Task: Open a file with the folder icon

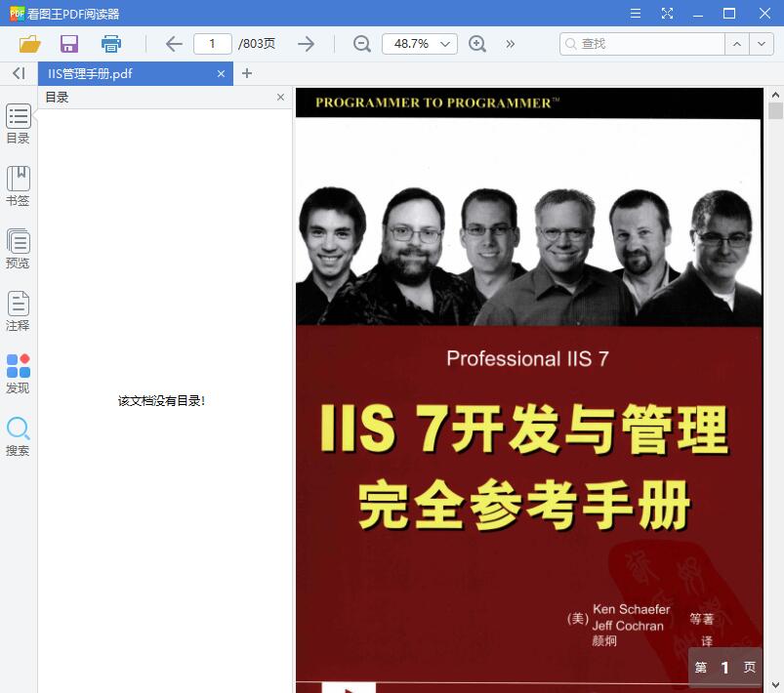Action: click(29, 44)
